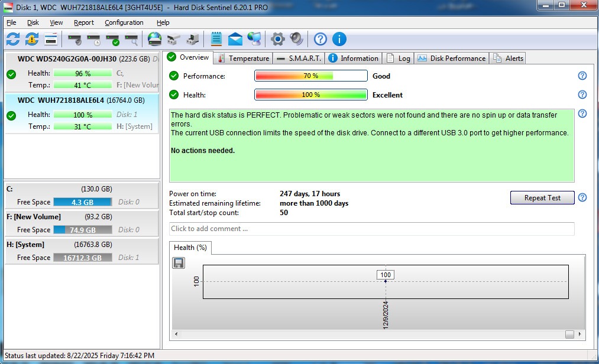Screen dimensions: 599x364
Task: Switch to the Disk Performance tab
Action: point(452,58)
